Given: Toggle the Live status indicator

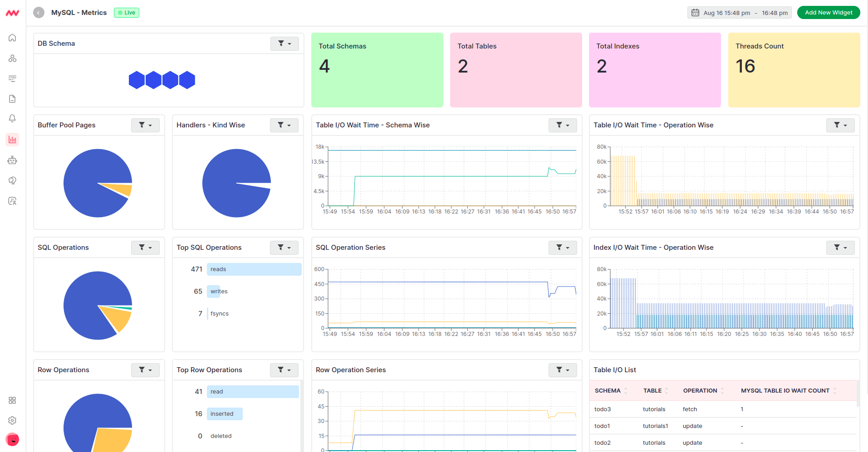Looking at the screenshot, I should click(126, 12).
